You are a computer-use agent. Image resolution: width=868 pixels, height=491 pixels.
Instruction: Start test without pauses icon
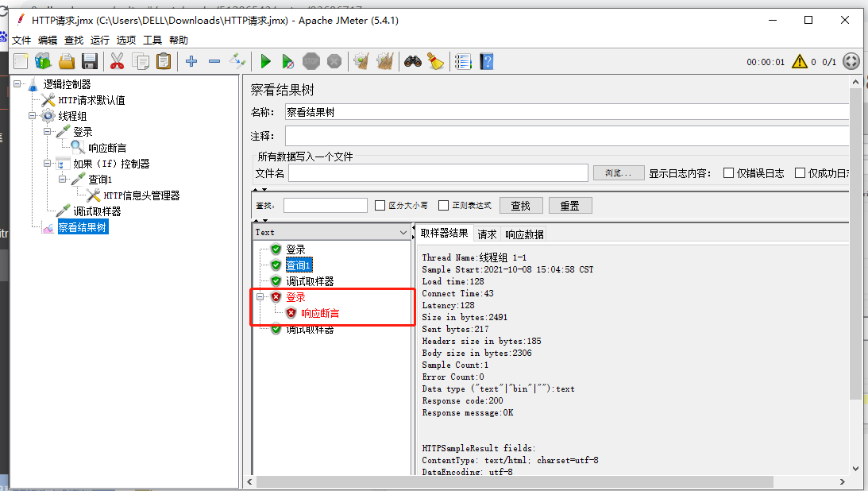tap(287, 61)
